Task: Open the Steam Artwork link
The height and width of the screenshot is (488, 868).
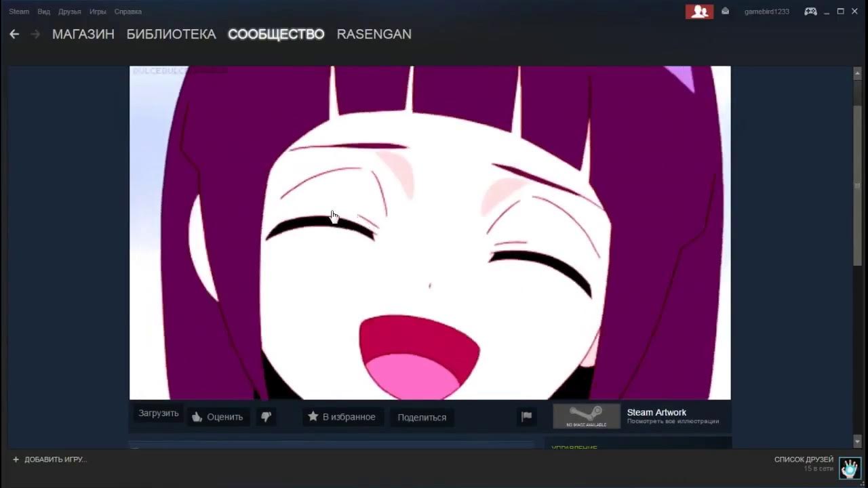Action: point(656,412)
